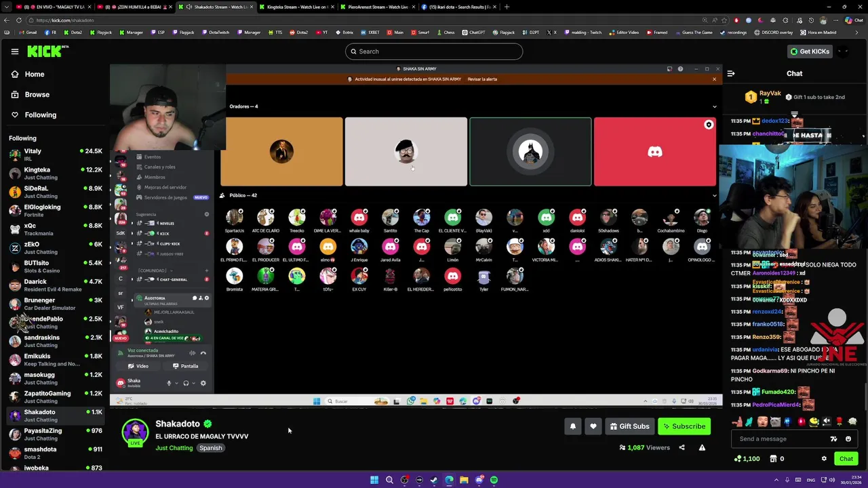Open ElGlogloking channel in Following list
Image resolution: width=868 pixels, height=488 pixels.
tap(54, 211)
